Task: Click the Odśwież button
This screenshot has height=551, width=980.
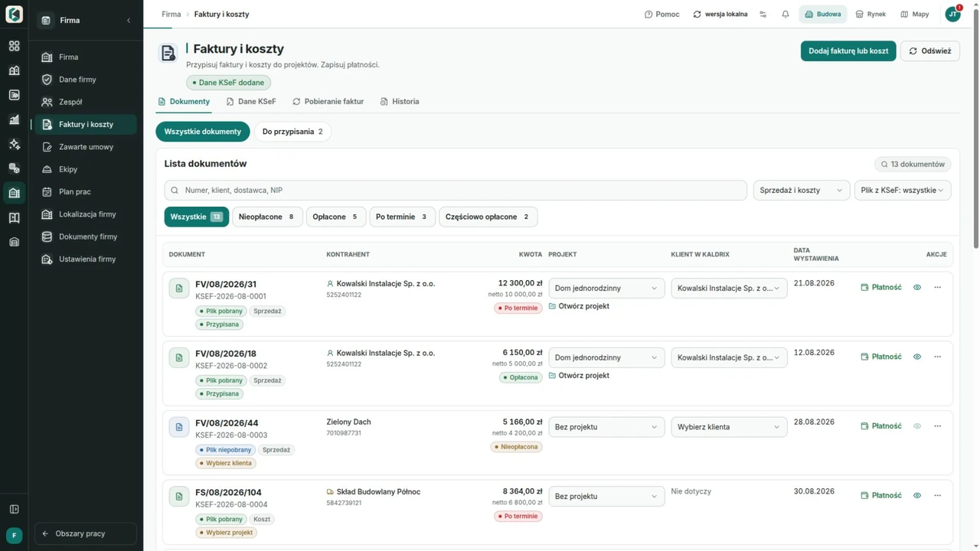Action: [x=929, y=51]
